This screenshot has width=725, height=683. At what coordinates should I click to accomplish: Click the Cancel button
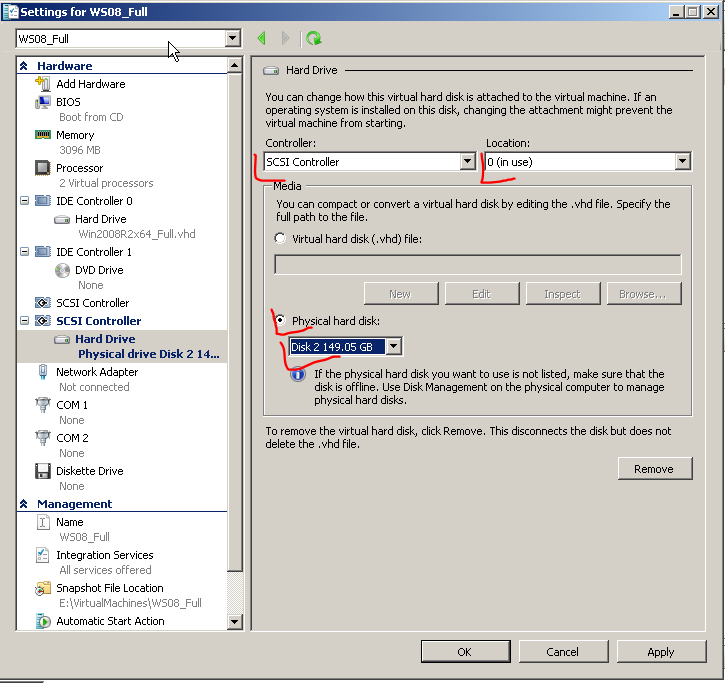coord(563,652)
